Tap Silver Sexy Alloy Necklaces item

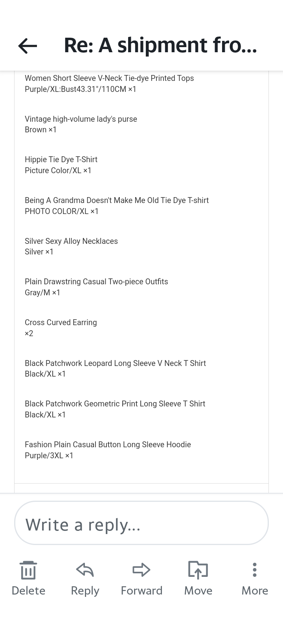71,241
